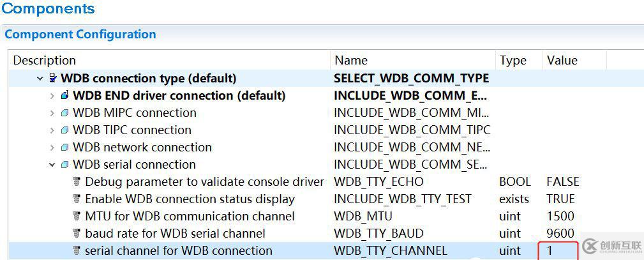Click the WDB MIPC connection component icon
Screen dimensions: 644x260
(x=64, y=113)
